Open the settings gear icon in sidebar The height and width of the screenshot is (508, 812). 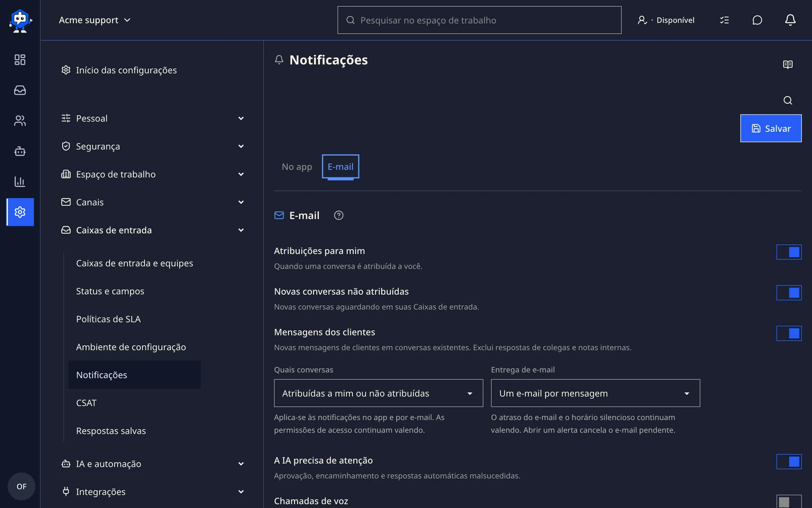pyautogui.click(x=20, y=212)
